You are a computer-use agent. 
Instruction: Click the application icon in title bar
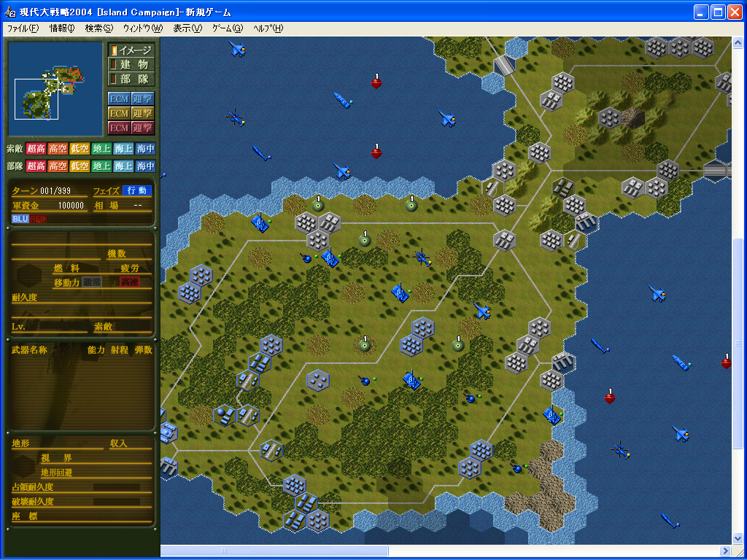(10, 12)
